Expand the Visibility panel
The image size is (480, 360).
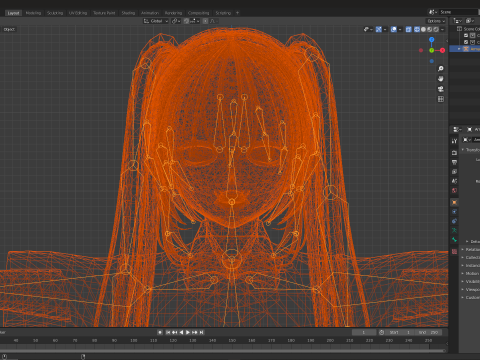(471, 281)
